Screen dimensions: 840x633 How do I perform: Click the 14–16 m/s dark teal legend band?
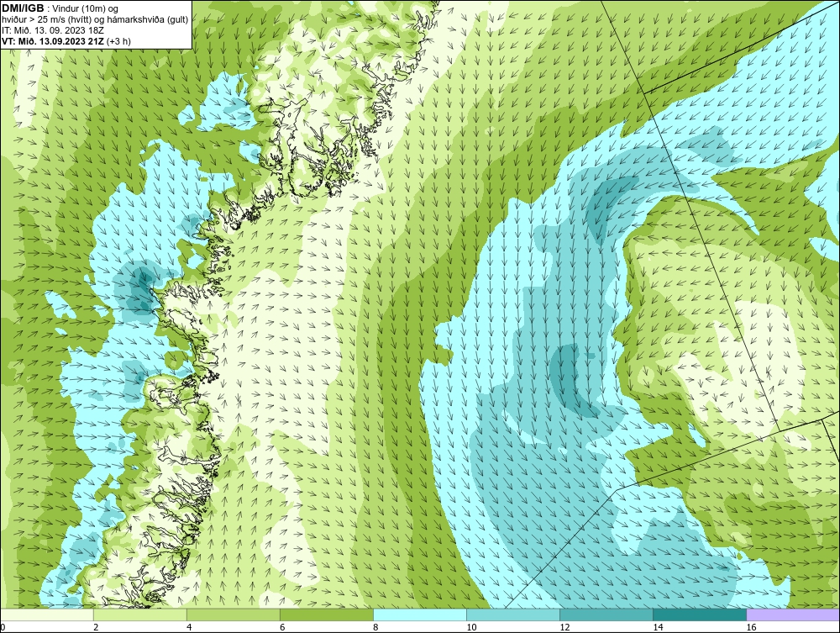coord(700,615)
